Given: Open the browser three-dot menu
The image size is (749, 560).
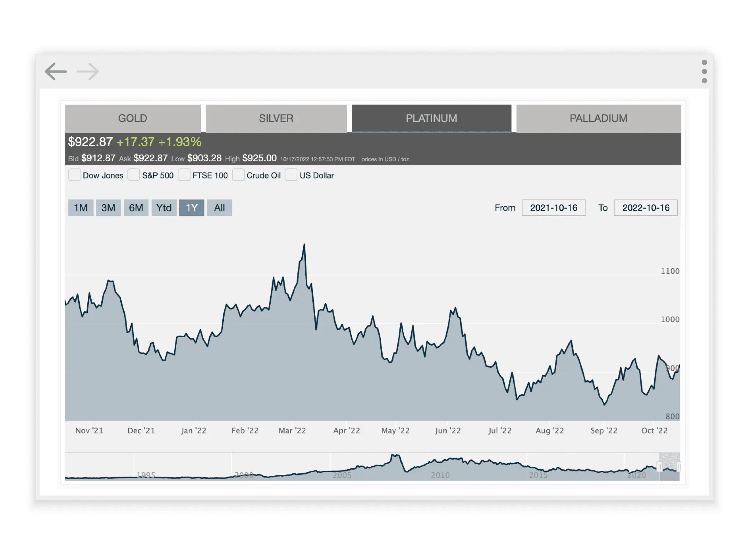Looking at the screenshot, I should click(704, 72).
